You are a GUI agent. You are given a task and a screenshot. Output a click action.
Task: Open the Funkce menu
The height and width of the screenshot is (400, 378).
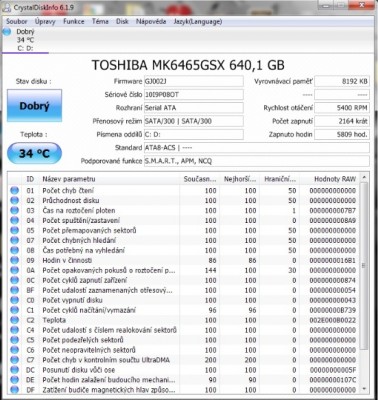pos(74,21)
